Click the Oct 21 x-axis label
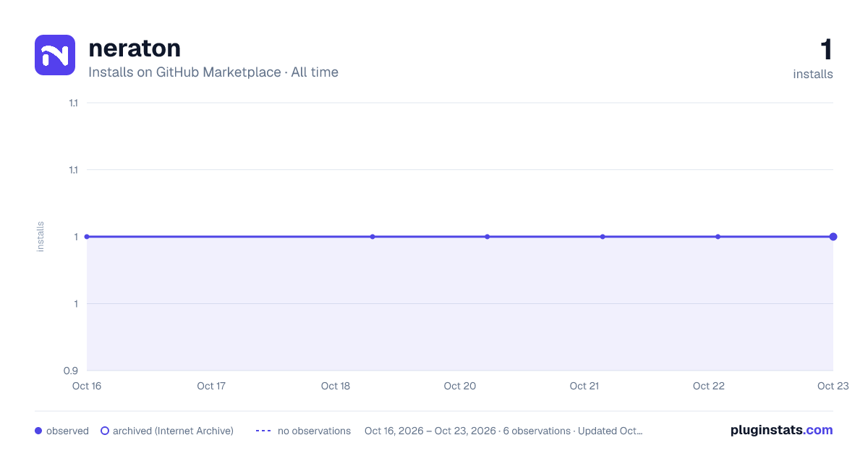 [x=584, y=387]
